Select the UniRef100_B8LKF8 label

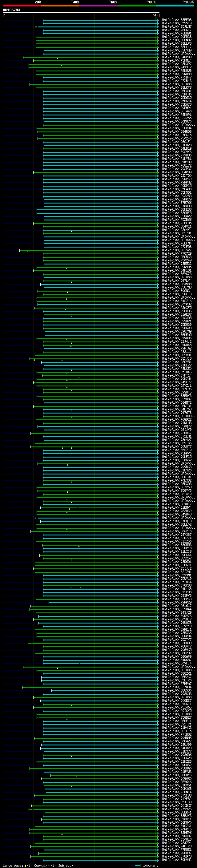click(x=176, y=88)
